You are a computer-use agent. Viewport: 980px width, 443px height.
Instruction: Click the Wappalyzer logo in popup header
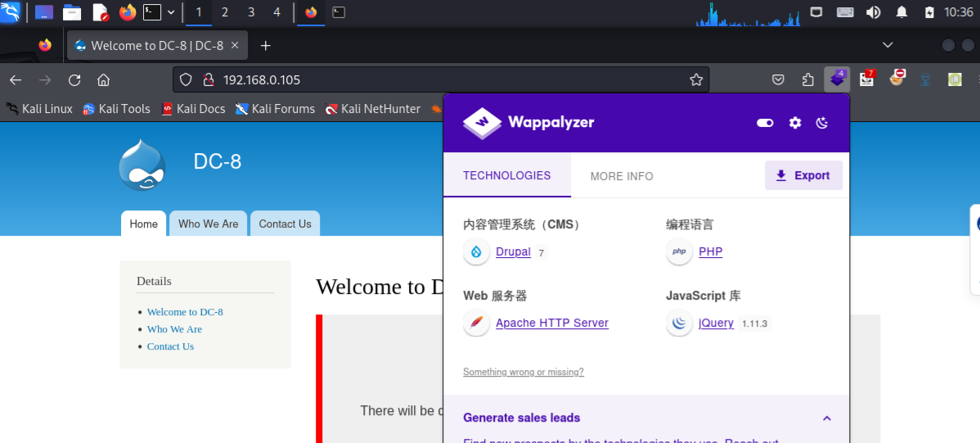528,123
